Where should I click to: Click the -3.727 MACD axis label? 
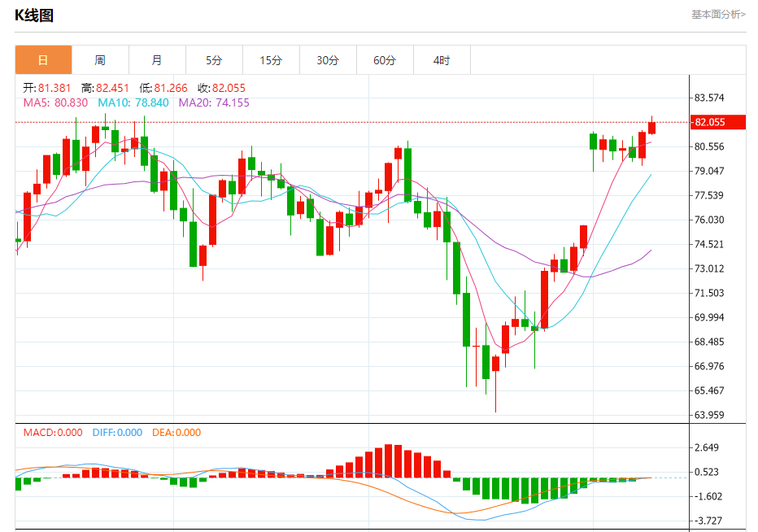tap(708, 521)
